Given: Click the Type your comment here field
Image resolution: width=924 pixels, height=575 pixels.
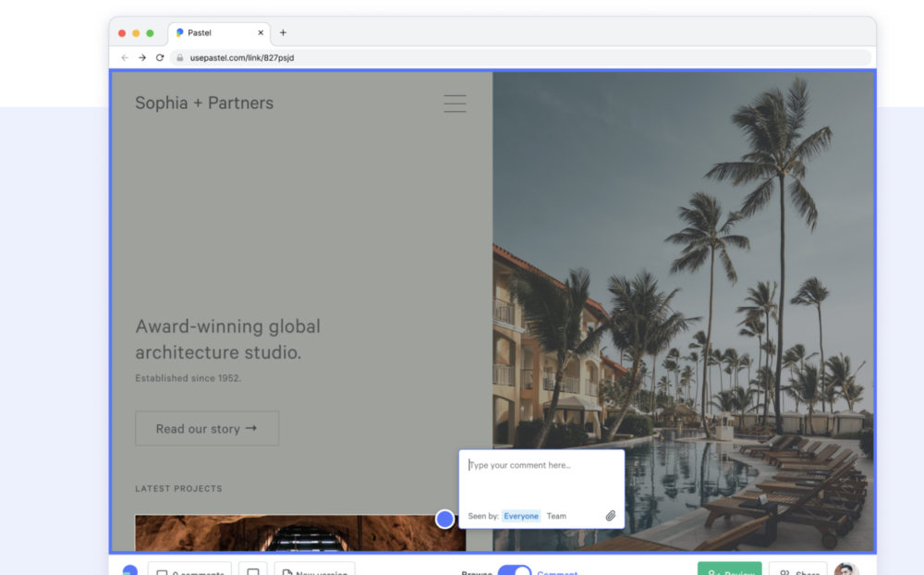Looking at the screenshot, I should (541, 479).
